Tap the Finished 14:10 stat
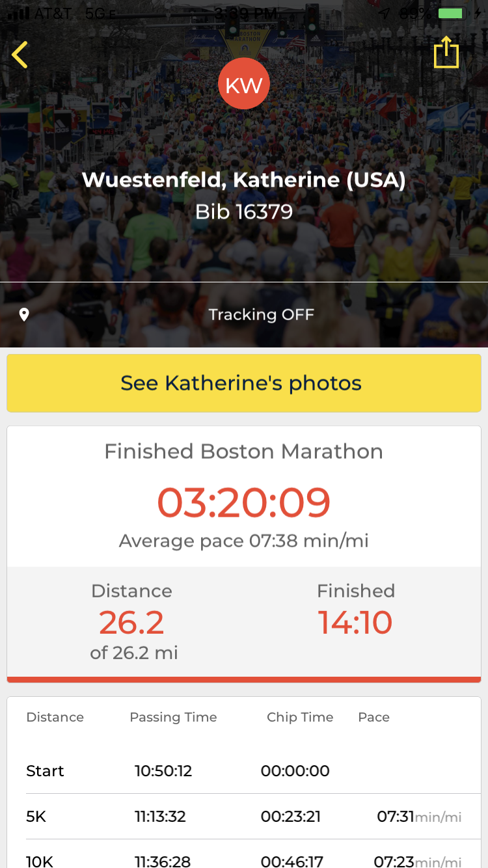This screenshot has height=868, width=488. click(355, 610)
